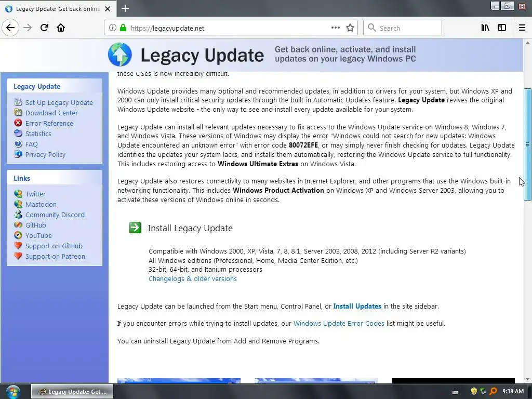Image resolution: width=532 pixels, height=399 pixels.
Task: Join the Community Discord link
Action: (x=55, y=215)
